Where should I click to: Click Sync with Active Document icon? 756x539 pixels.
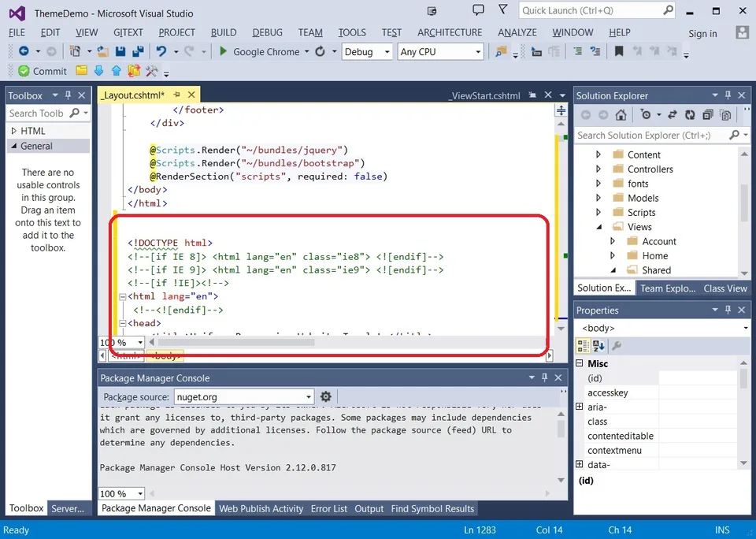[672, 115]
